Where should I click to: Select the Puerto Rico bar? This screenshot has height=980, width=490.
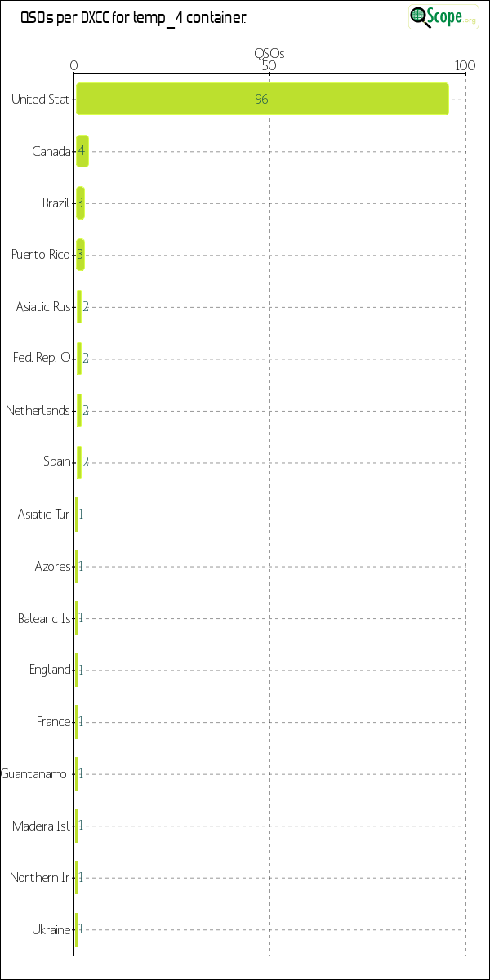[80, 255]
